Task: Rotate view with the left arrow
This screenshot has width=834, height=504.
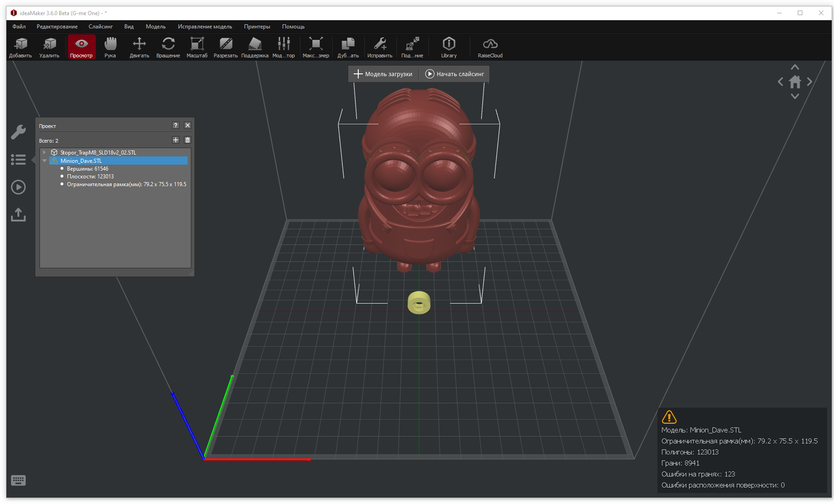Action: (x=780, y=82)
